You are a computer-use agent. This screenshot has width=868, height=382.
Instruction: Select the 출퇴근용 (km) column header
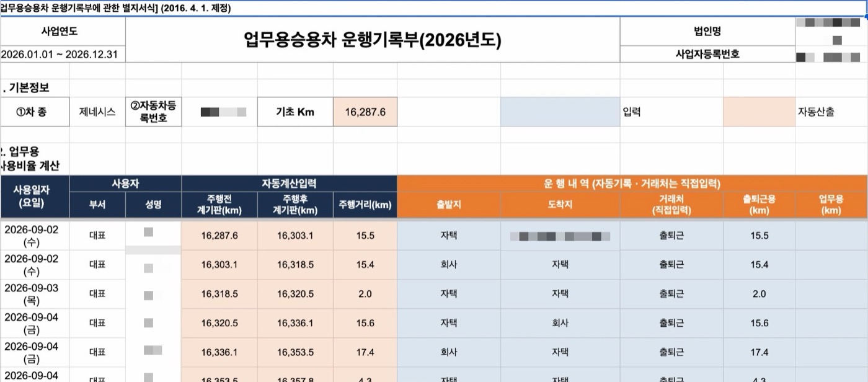[759, 205]
